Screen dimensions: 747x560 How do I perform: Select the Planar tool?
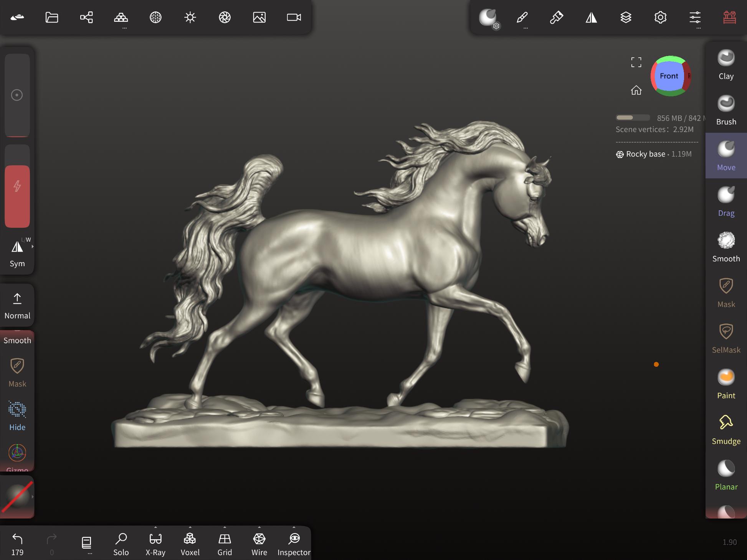tap(726, 475)
